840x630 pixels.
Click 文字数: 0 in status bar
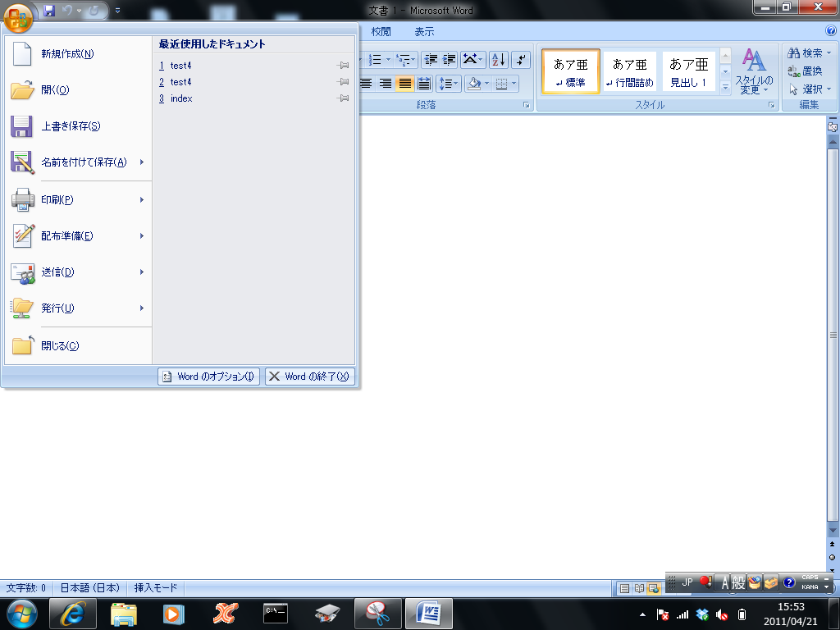coord(26,587)
